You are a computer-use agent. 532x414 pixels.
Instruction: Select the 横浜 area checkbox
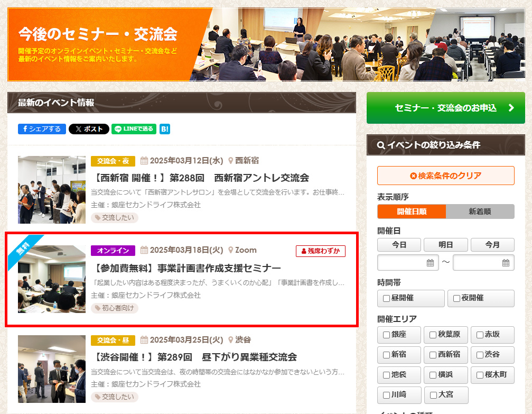(x=433, y=375)
